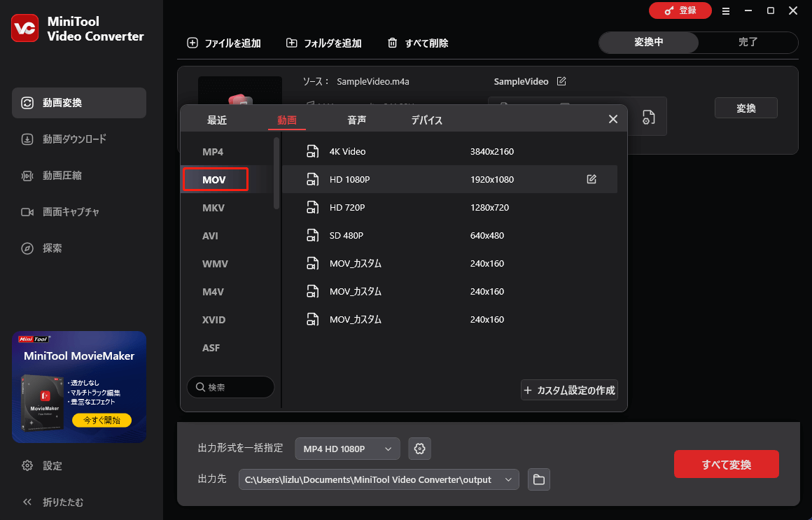Click すべて削除 to delete all
Screen dimensions: 812x520
pos(418,43)
